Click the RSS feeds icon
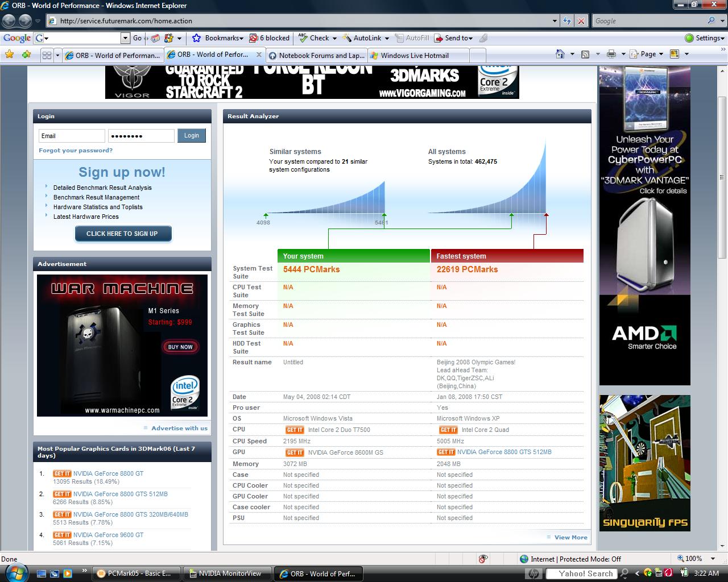728x582 pixels. 585,54
